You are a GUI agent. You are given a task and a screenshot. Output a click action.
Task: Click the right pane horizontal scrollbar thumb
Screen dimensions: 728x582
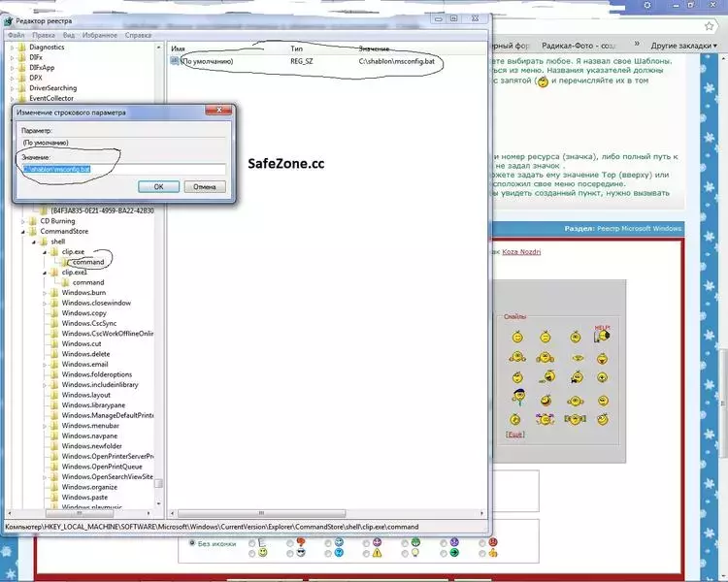[261, 513]
